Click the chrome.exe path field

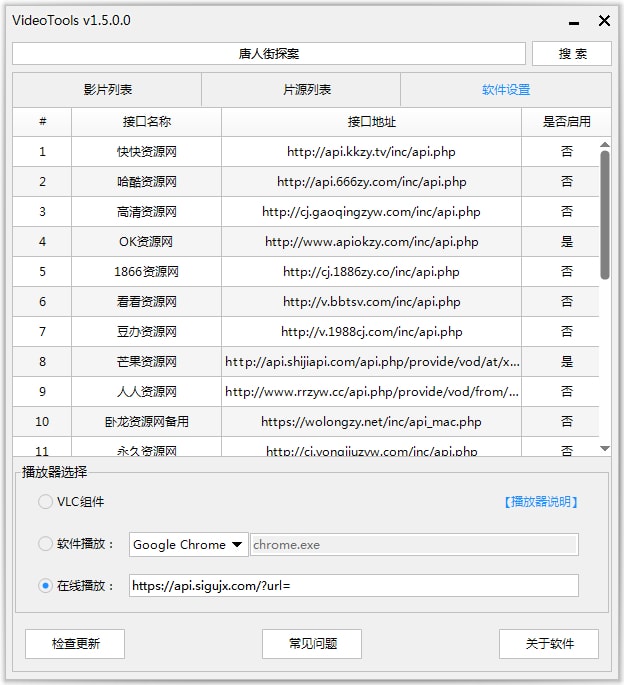(414, 545)
